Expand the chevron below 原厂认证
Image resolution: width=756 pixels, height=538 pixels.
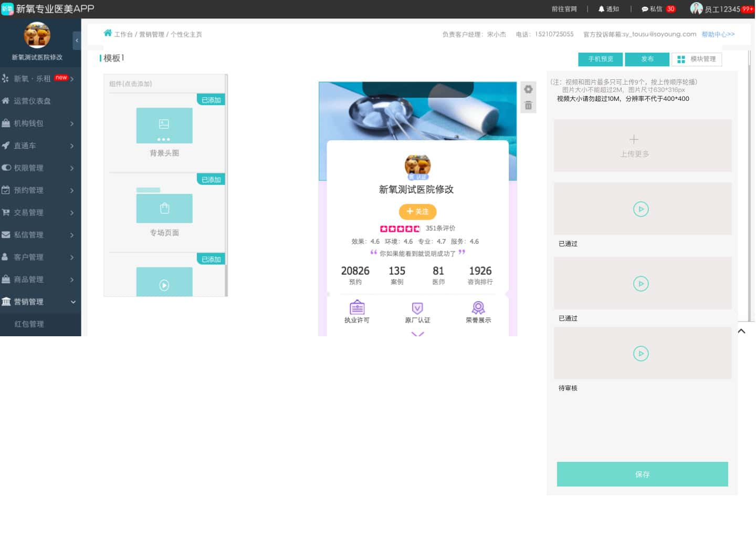click(x=417, y=333)
